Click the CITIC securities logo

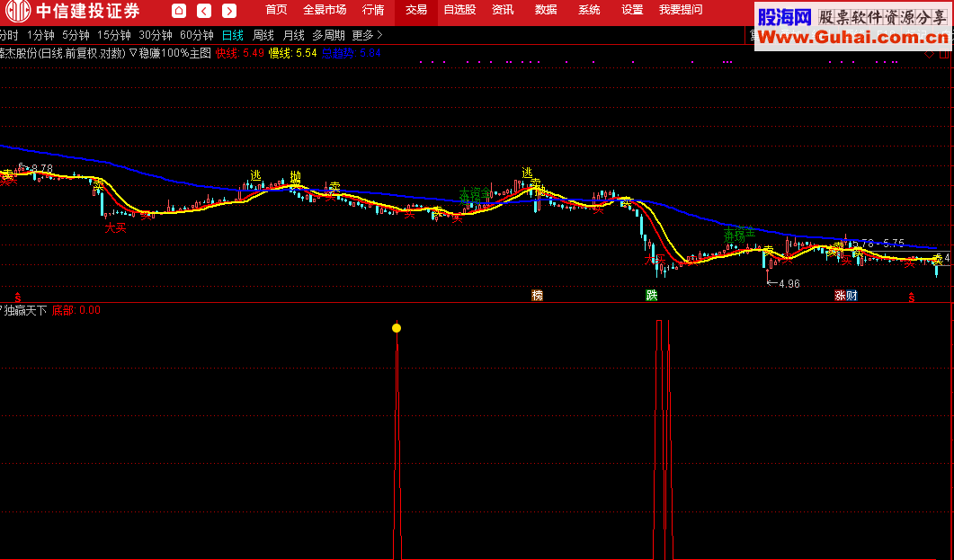click(72, 11)
